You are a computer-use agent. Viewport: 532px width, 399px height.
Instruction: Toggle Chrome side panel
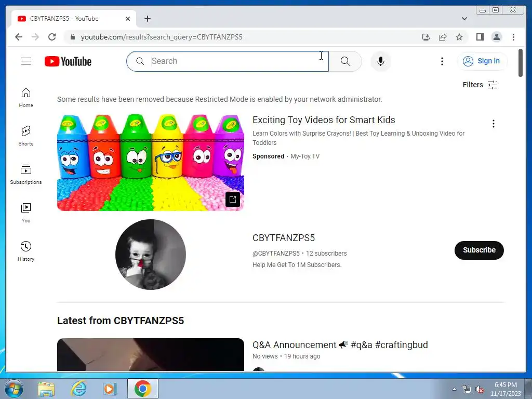pos(480,37)
